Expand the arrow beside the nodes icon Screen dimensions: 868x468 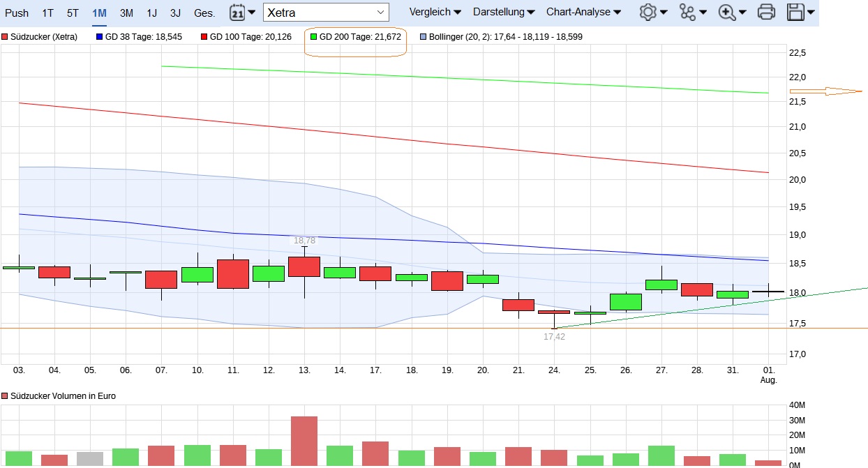click(703, 13)
